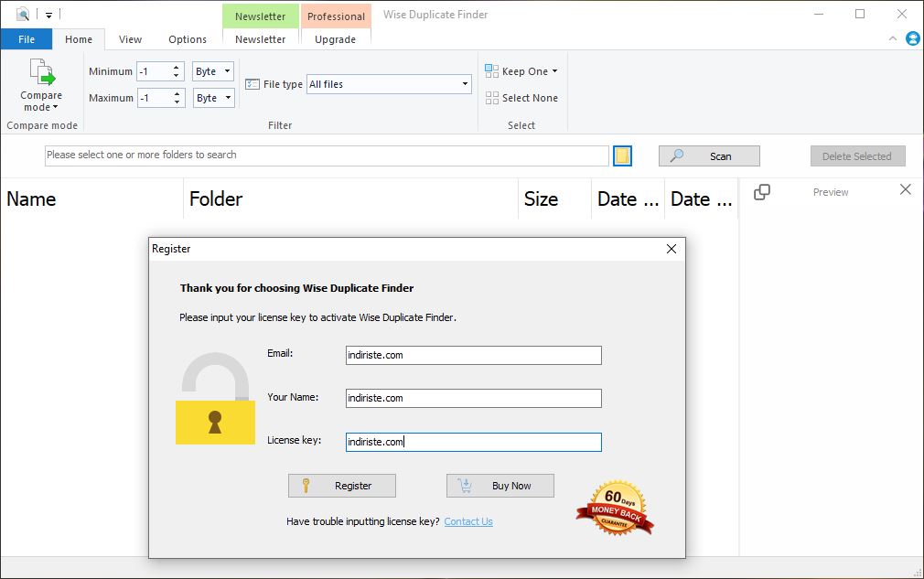Click the Register button
The height and width of the screenshot is (579, 924).
[x=342, y=486]
